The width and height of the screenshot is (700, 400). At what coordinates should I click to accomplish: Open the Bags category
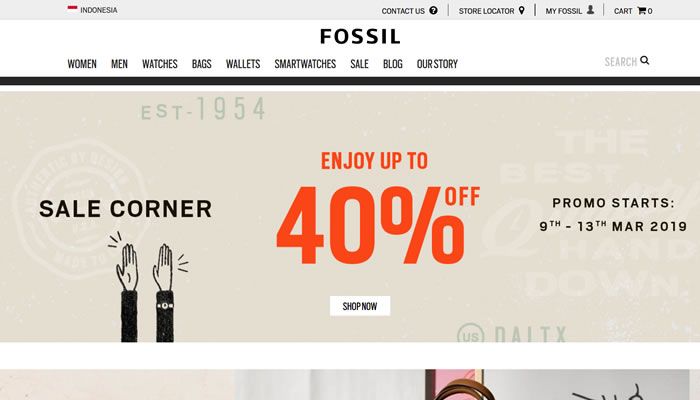[x=202, y=64]
